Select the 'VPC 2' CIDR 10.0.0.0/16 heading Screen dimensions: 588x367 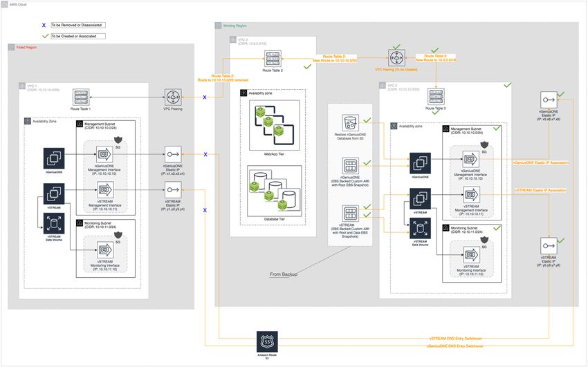point(252,41)
